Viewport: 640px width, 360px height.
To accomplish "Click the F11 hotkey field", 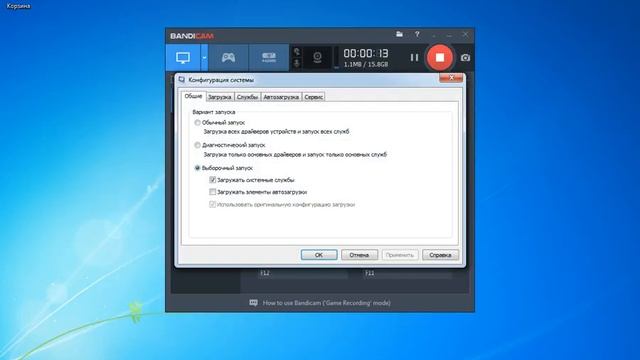I will click(x=407, y=273).
